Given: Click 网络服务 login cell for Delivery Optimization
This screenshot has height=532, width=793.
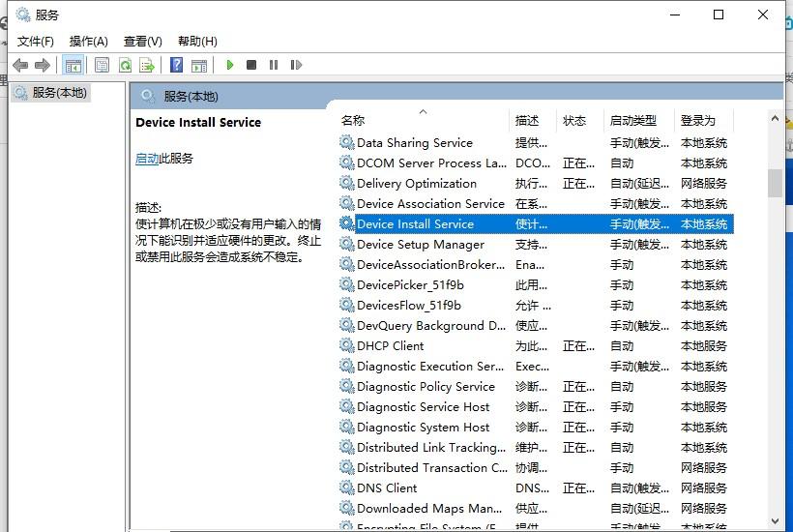Looking at the screenshot, I should 703,183.
